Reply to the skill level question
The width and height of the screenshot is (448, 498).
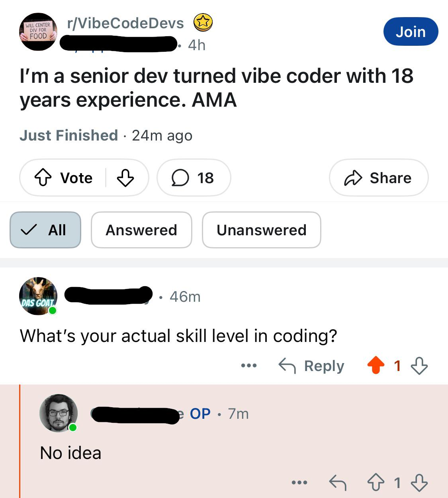[311, 365]
